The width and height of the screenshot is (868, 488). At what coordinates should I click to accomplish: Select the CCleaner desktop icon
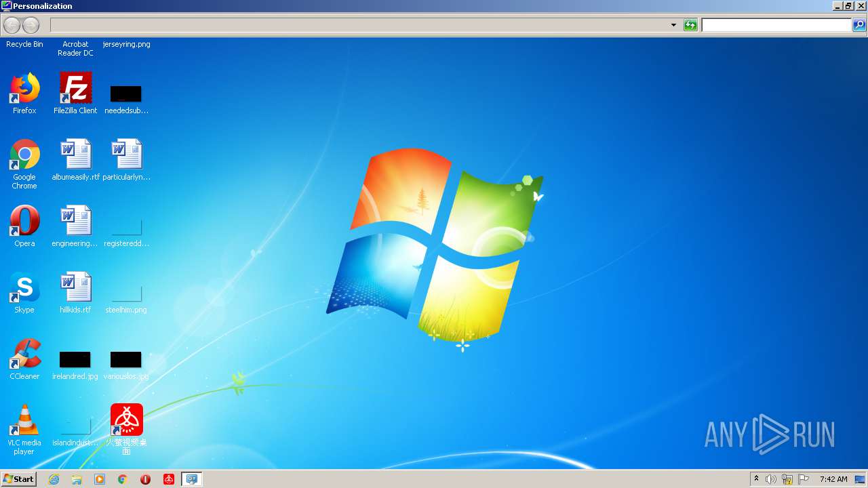[x=24, y=354]
